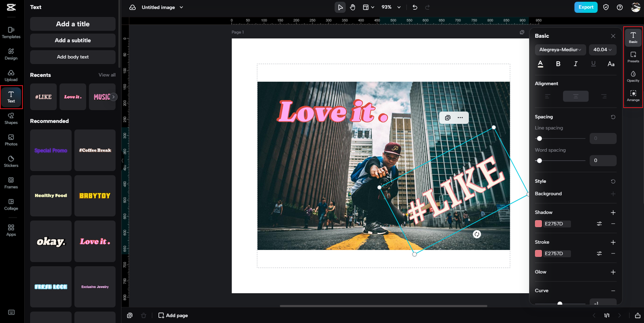Viewport: 644px width, 323px height.
Task: Open the Photos sidebar panel
Action: 11,140
